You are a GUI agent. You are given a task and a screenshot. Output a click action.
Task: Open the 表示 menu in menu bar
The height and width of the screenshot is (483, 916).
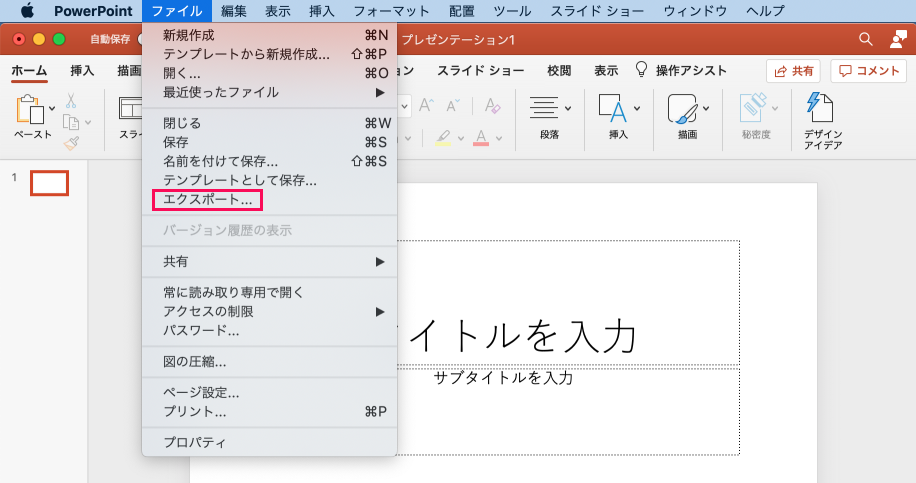[277, 11]
